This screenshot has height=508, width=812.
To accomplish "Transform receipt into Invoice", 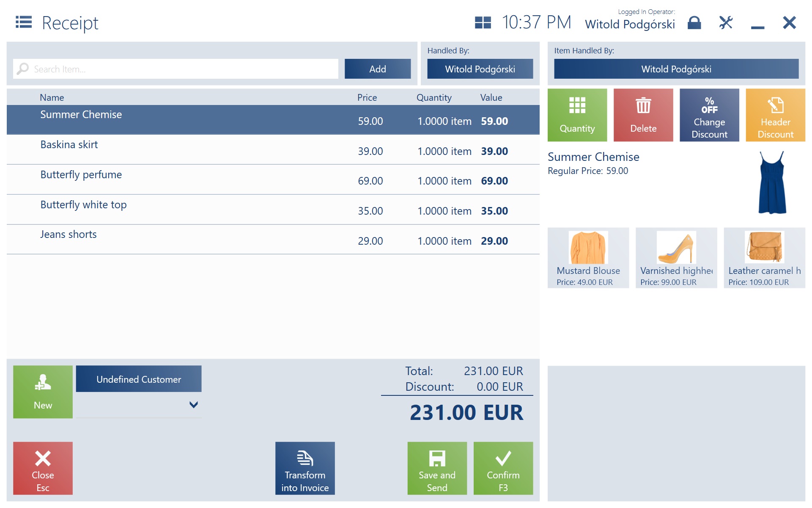I will (x=304, y=468).
